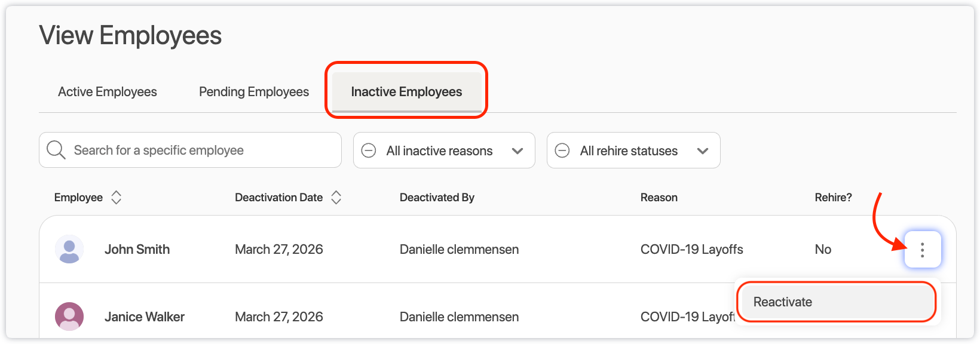Screen dimensions: 980x344
Task: Open the Pending Employees tab
Action: point(254,92)
